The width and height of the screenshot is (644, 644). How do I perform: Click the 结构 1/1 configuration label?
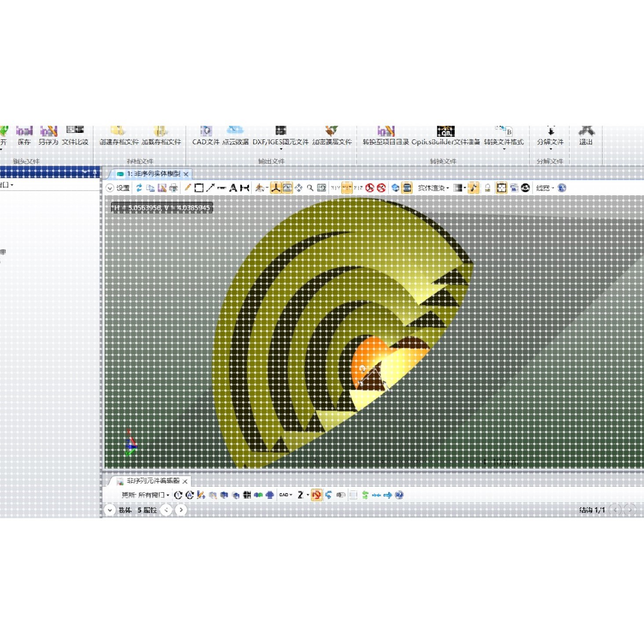pyautogui.click(x=592, y=510)
